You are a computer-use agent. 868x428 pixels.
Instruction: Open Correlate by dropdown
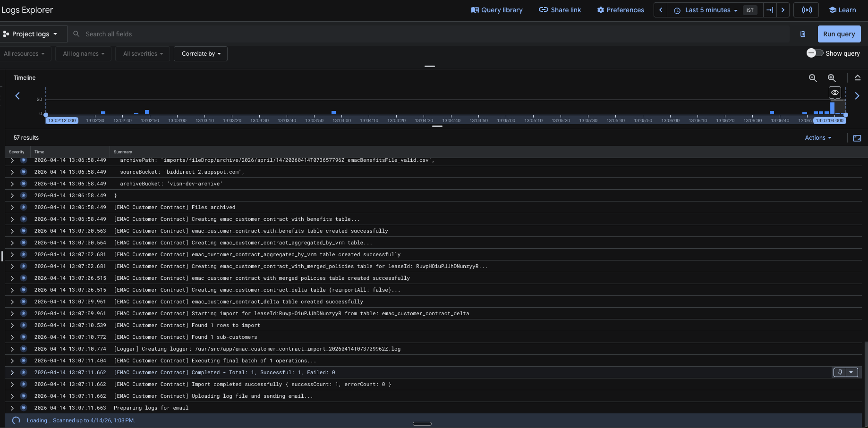[201, 54]
